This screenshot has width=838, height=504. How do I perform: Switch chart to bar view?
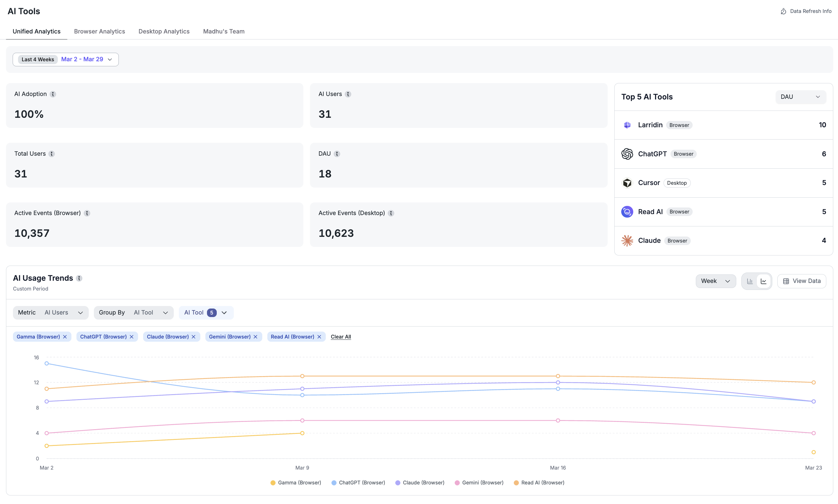tap(750, 281)
